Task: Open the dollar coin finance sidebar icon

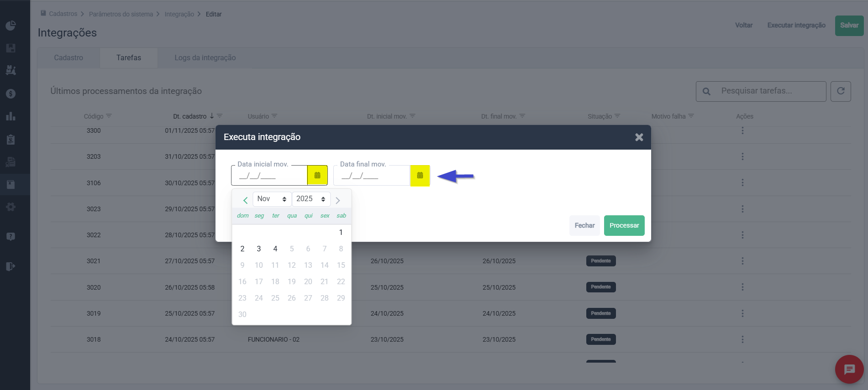Action: 11,94
